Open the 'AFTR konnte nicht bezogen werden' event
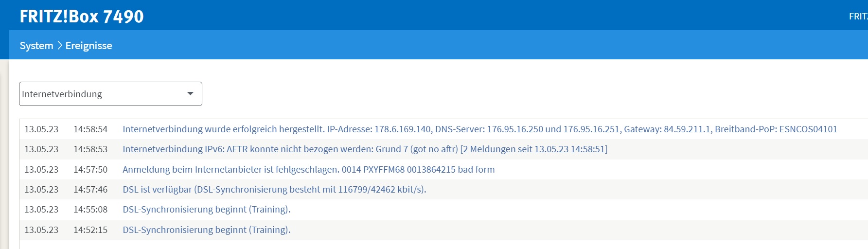 pos(365,149)
